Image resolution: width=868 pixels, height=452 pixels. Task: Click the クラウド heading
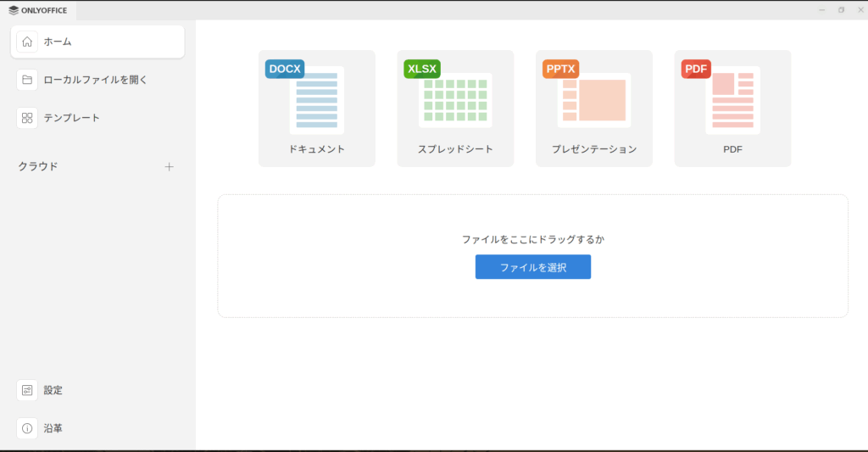38,166
